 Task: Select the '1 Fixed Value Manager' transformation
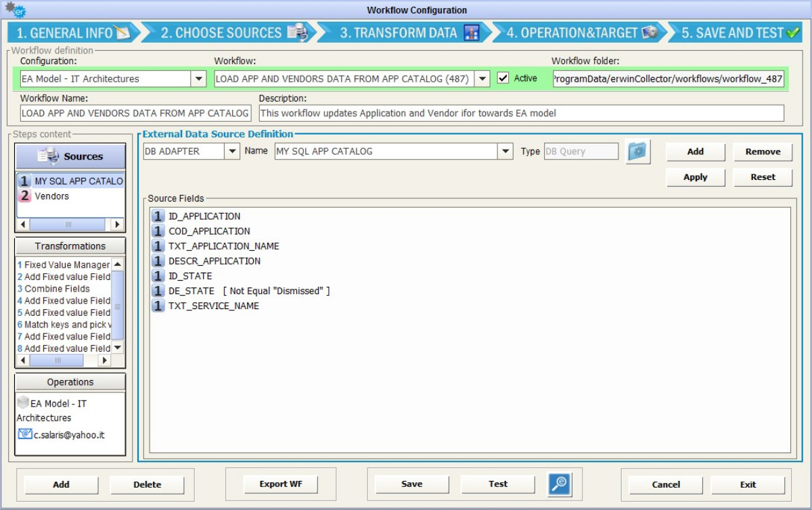[x=64, y=265]
